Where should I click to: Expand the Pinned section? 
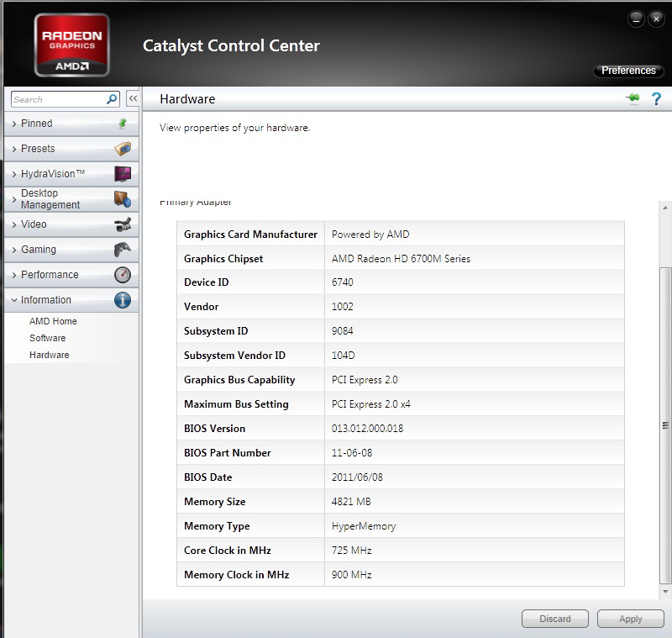[x=71, y=124]
